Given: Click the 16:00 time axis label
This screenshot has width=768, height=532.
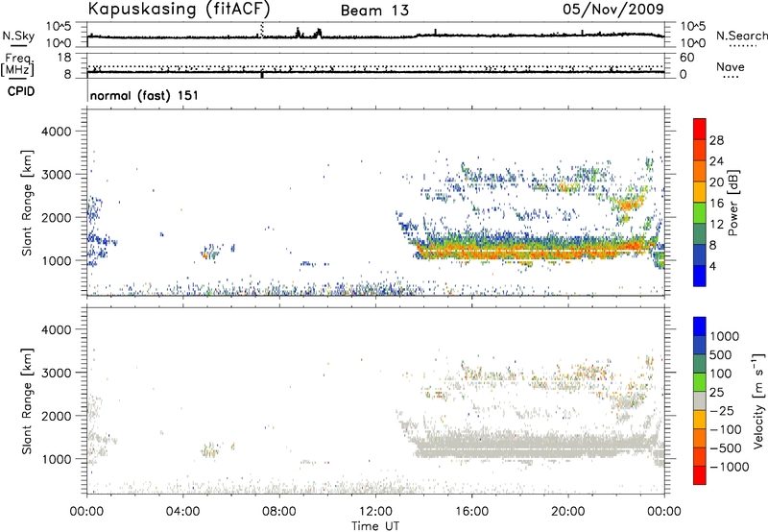Looking at the screenshot, I should 471,512.
